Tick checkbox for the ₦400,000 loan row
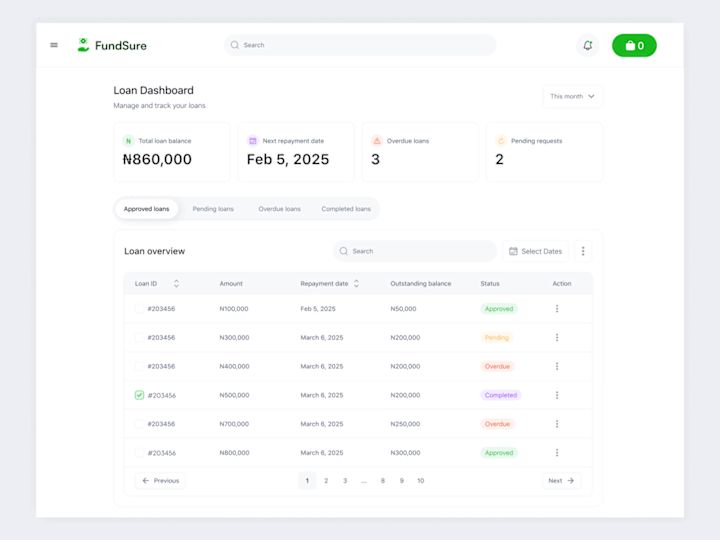 pyautogui.click(x=139, y=366)
